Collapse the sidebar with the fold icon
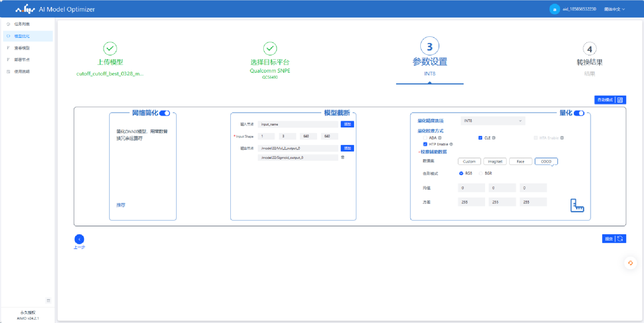Viewport: 644px width, 323px height. pos(48,300)
